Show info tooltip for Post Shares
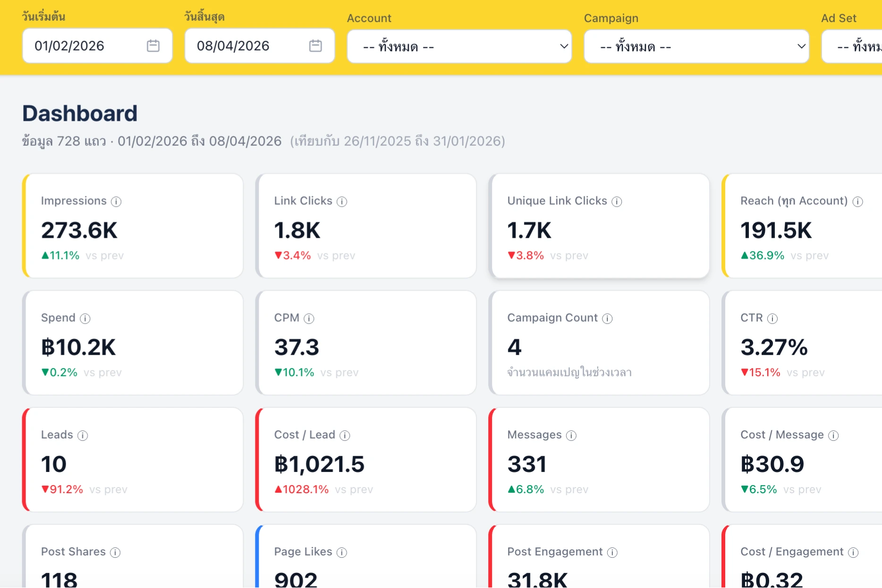Image resolution: width=882 pixels, height=588 pixels. click(115, 553)
